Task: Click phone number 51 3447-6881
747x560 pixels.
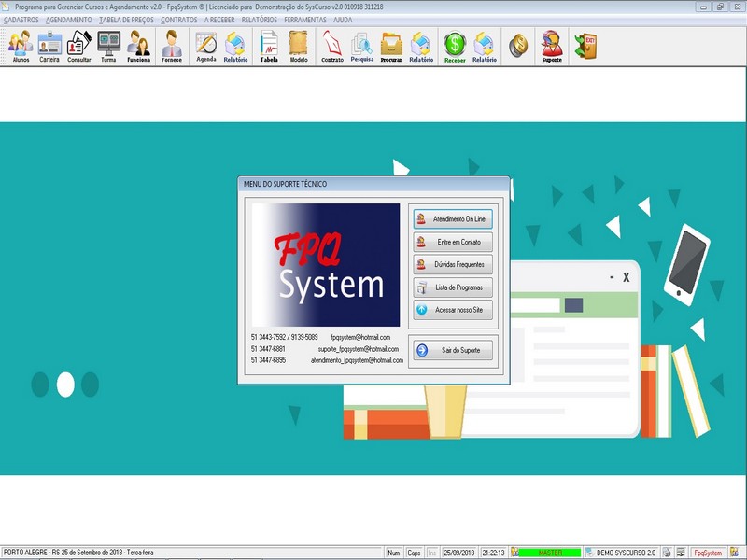Action: pos(268,349)
